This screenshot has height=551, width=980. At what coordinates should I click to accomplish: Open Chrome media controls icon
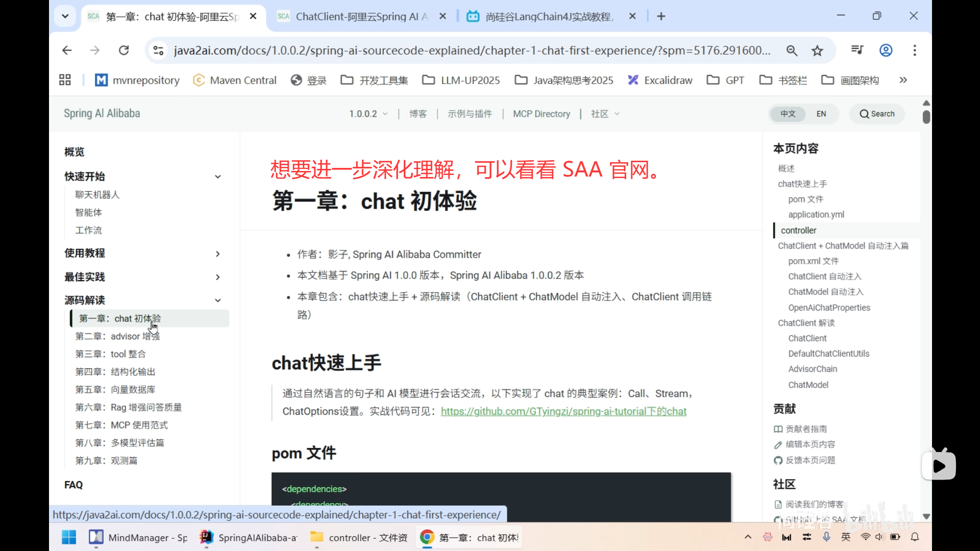coord(857,50)
